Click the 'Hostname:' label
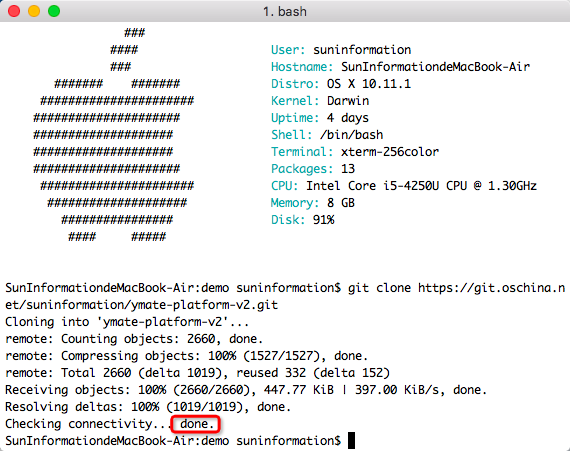Viewport: 570px width, 451px height. coord(302,67)
